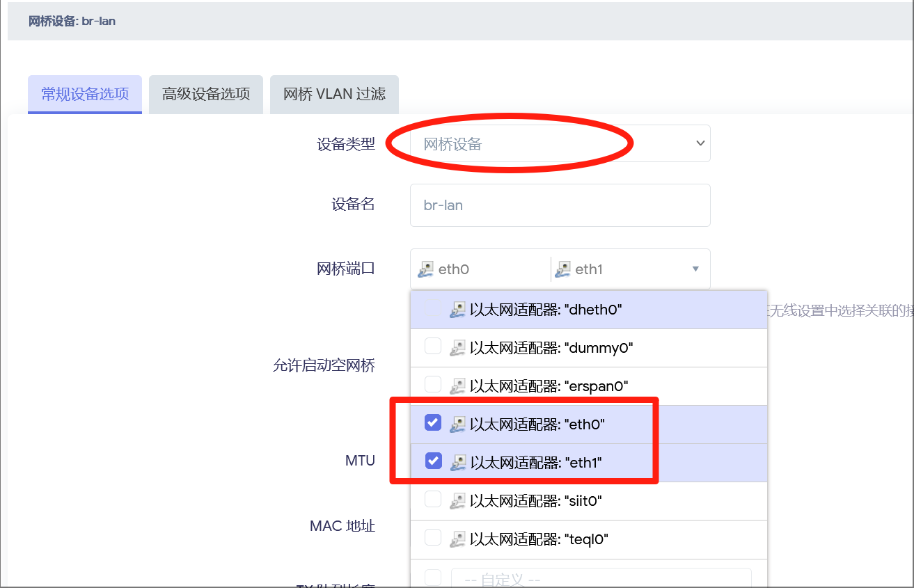The width and height of the screenshot is (914, 588).
Task: Check the erspan0 adapter checkbox
Action: [433, 384]
